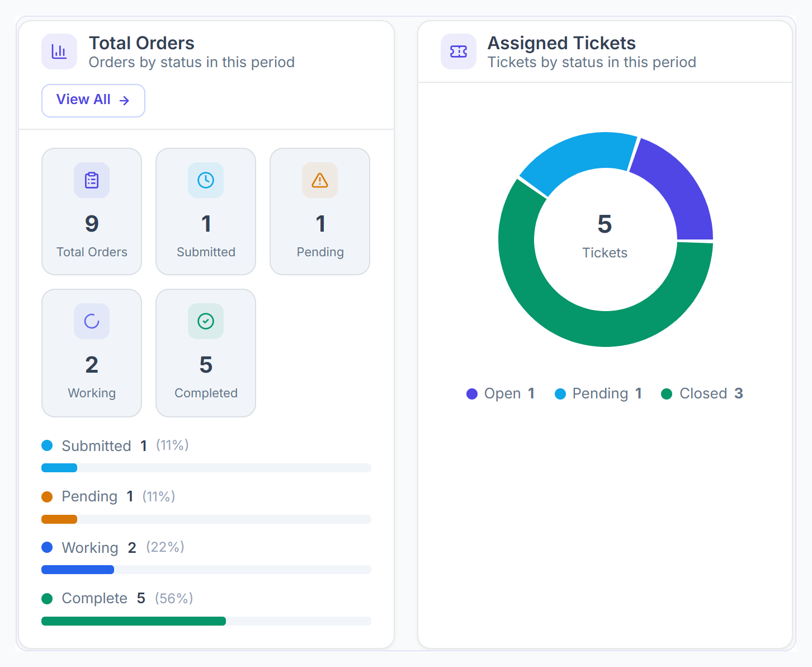Click the orange Pending order status dot

(x=47, y=497)
